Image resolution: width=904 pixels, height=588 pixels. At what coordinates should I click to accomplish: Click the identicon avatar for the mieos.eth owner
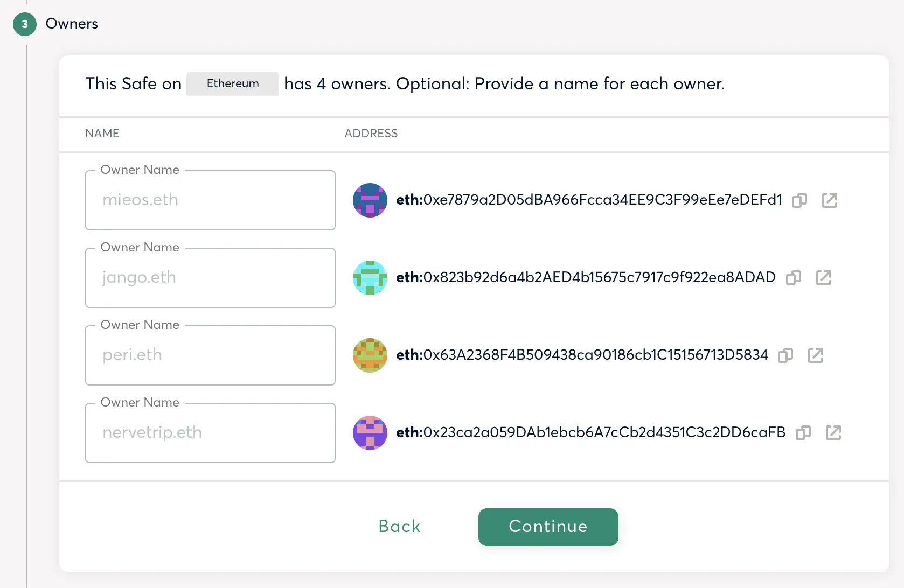[x=370, y=200]
